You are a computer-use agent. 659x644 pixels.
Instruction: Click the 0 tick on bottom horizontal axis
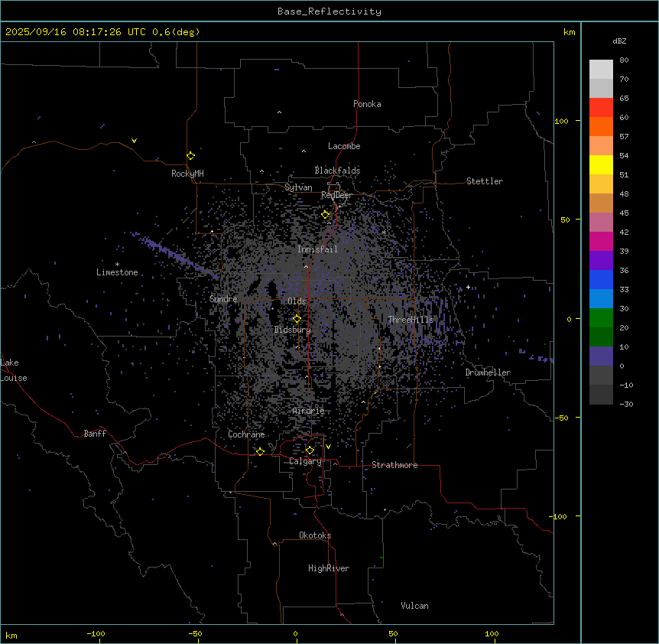click(295, 633)
